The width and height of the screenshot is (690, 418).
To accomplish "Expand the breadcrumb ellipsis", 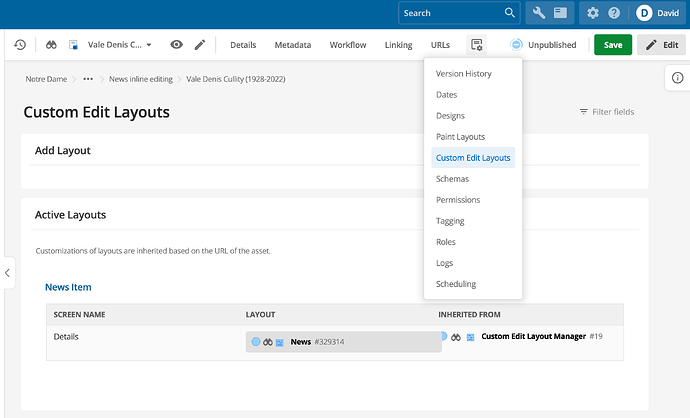I will [x=88, y=79].
